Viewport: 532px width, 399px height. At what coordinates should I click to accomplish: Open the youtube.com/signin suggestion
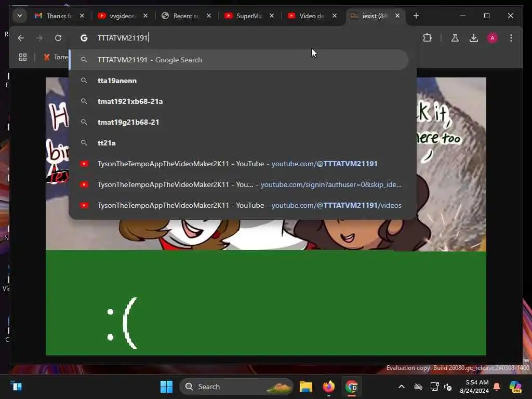238,184
